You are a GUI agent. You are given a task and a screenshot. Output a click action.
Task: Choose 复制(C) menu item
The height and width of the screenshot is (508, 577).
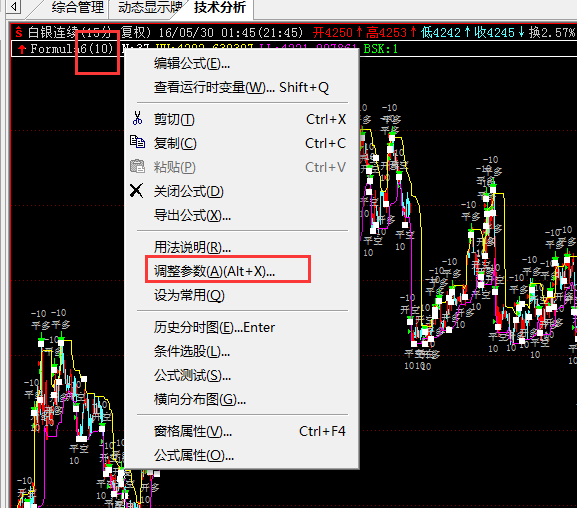[243, 143]
